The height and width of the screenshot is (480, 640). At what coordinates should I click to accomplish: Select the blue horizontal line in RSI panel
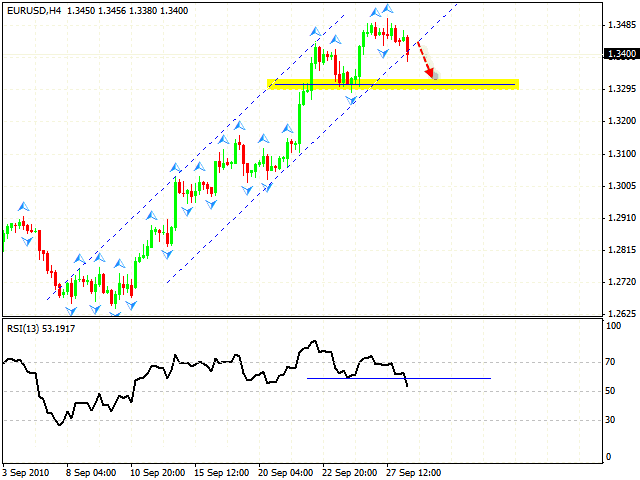pos(399,378)
